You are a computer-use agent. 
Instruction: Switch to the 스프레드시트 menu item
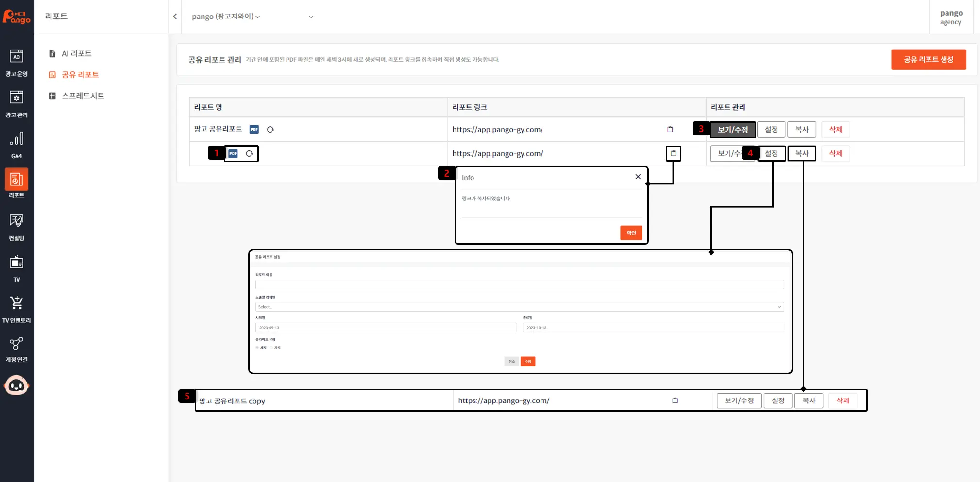(x=83, y=96)
